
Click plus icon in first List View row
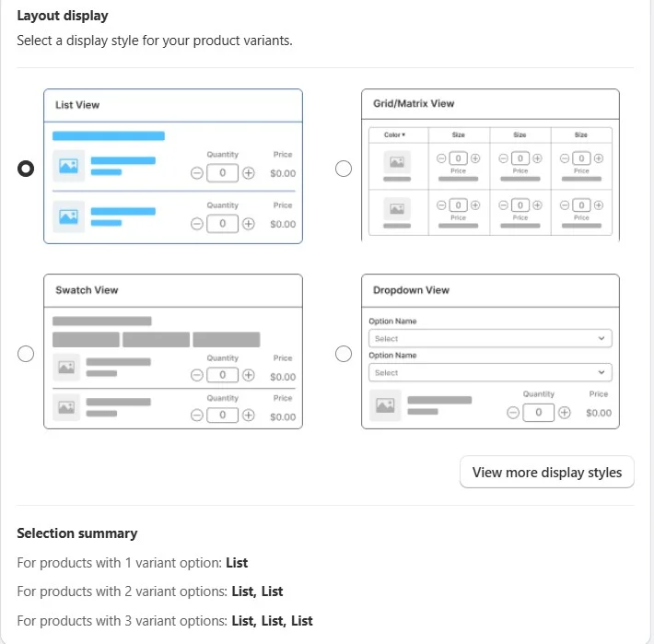click(x=249, y=172)
